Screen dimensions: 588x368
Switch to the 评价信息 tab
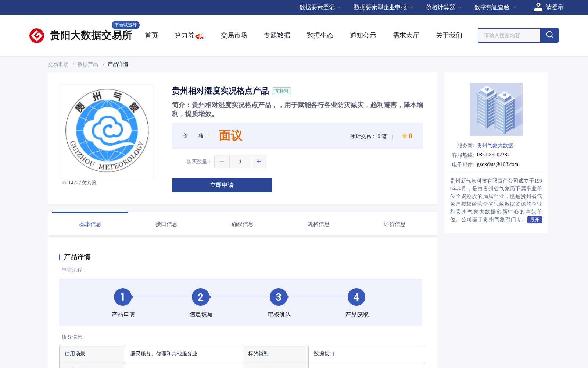pos(395,224)
